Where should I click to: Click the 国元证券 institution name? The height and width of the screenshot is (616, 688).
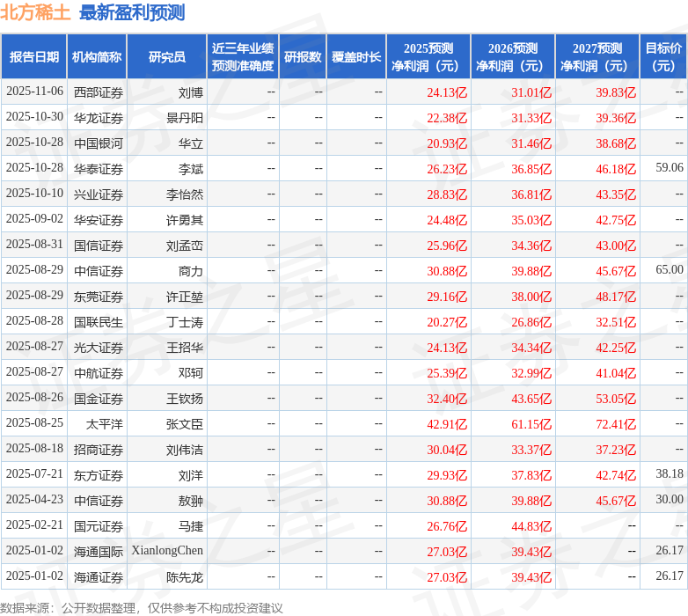[x=98, y=525]
